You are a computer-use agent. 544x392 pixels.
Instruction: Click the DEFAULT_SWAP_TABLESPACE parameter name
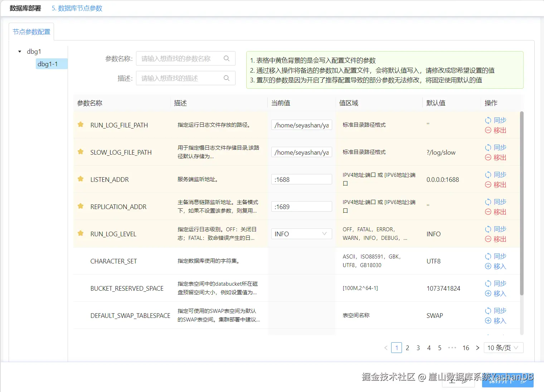click(130, 315)
